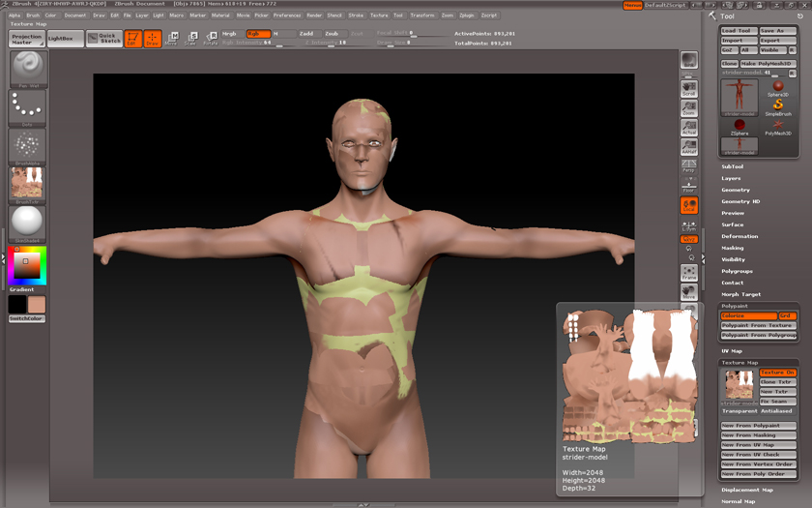The width and height of the screenshot is (812, 508).
Task: Open the Quick Sketch mode
Action: [x=103, y=39]
